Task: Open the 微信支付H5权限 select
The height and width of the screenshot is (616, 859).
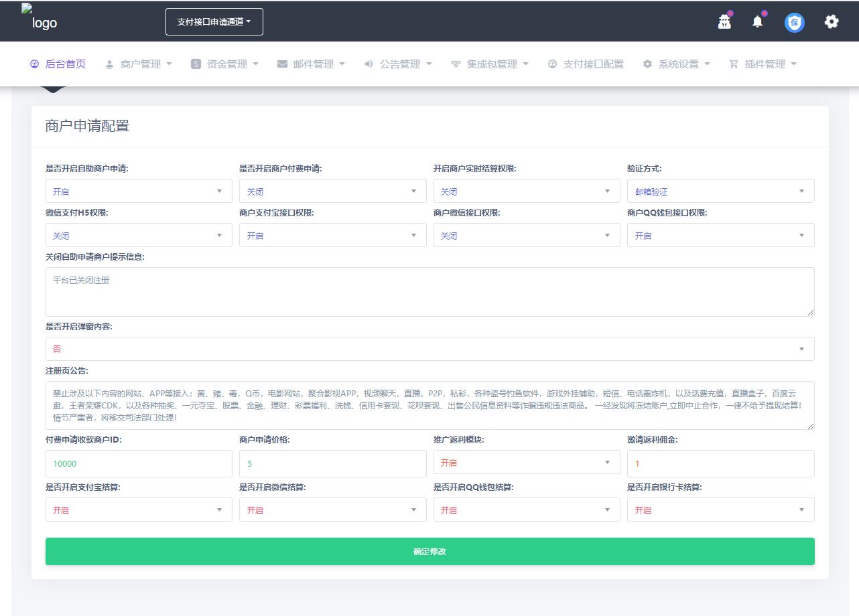Action: (x=139, y=236)
